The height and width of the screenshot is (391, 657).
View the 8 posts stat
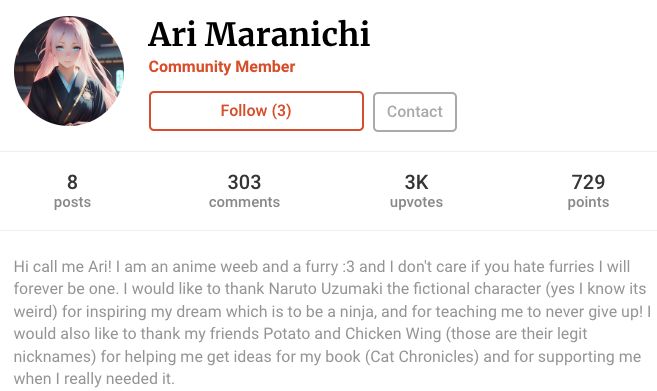click(x=72, y=191)
